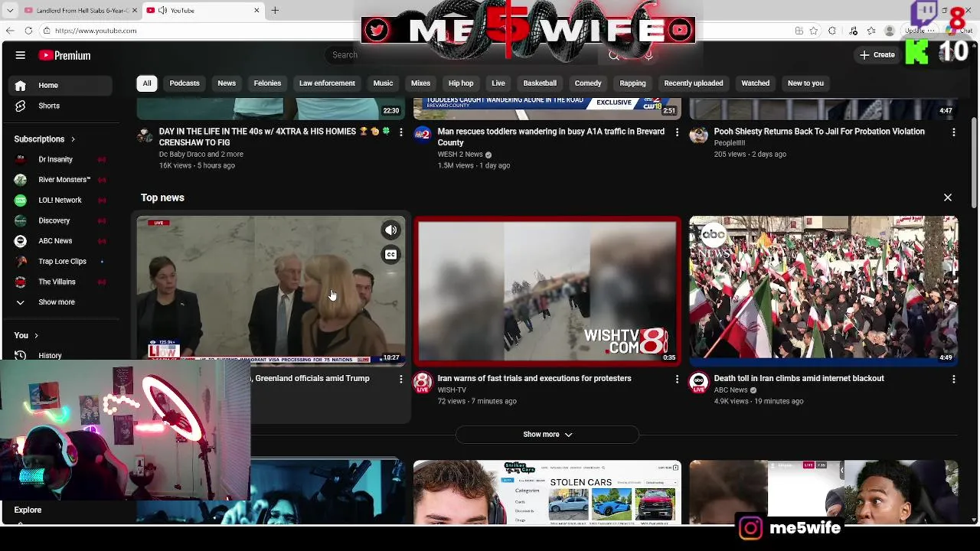
Task: Open ABC News avatar under Iran video
Action: click(x=698, y=383)
